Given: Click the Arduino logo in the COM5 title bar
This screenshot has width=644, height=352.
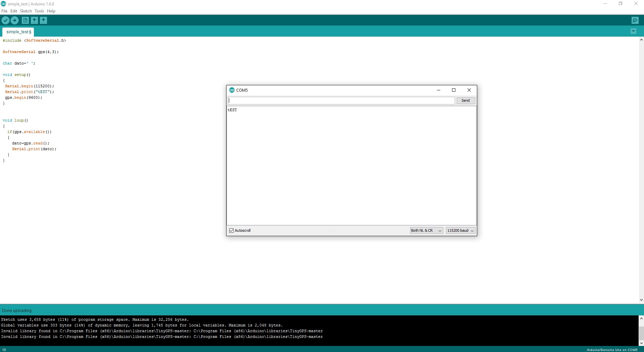Looking at the screenshot, I should click(232, 90).
